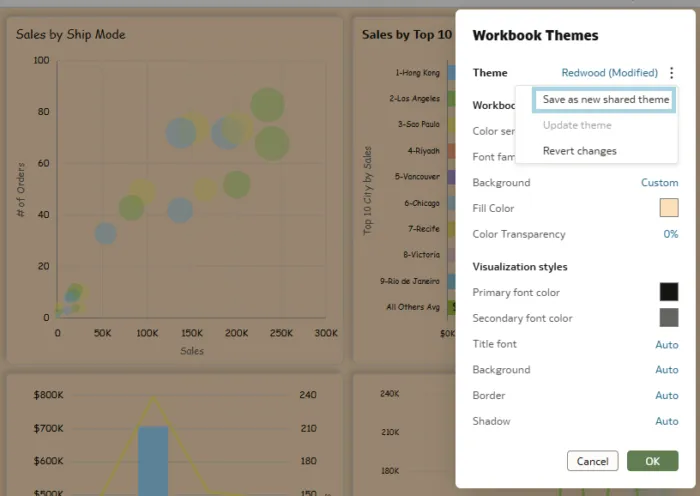700x496 pixels.
Task: Click the 5-Vancouver bar in chart
Action: (x=451, y=177)
